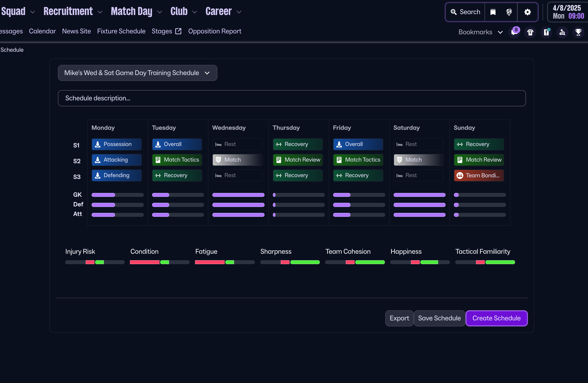Click Monday's GK intensity bar
The width and height of the screenshot is (588, 383).
pyautogui.click(x=117, y=195)
